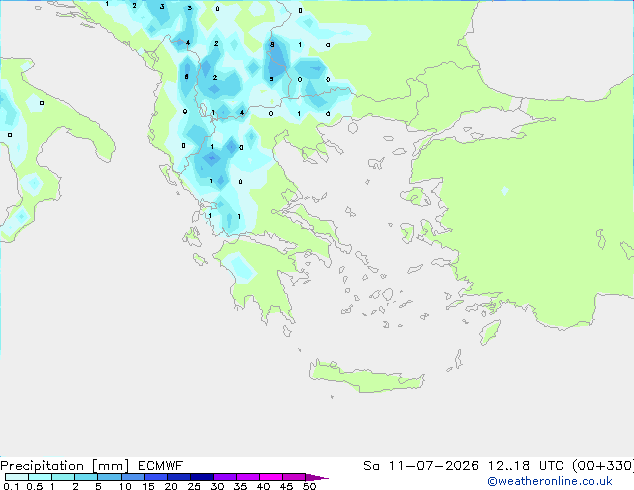This screenshot has height=490, width=634.
Task: Pick the magenta 40 mm legend swatch
Action: point(271,477)
